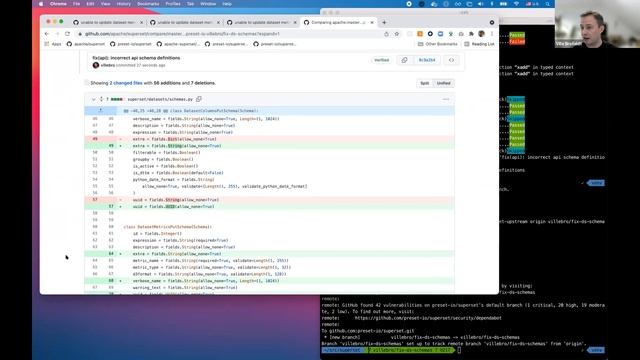Open the Window menu

[208, 4]
